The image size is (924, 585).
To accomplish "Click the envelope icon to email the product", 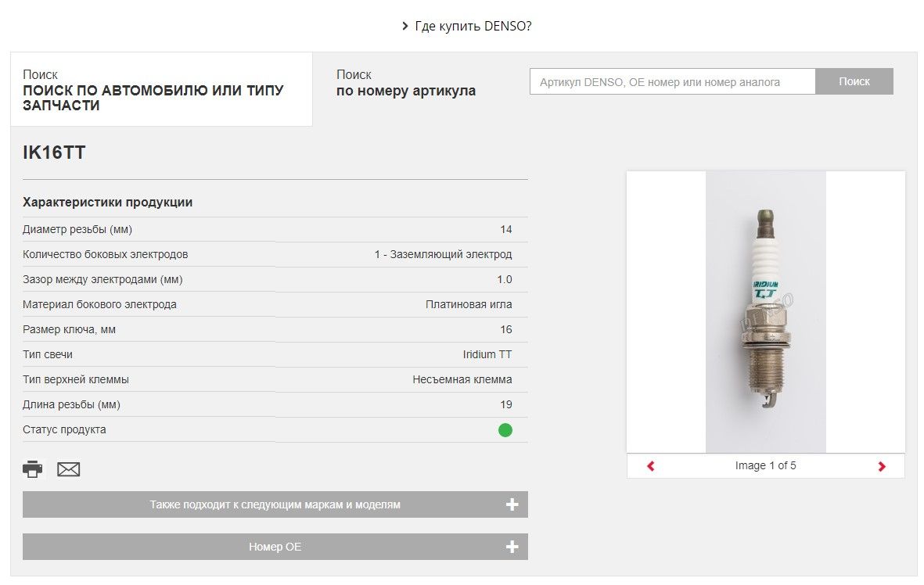I will point(69,469).
